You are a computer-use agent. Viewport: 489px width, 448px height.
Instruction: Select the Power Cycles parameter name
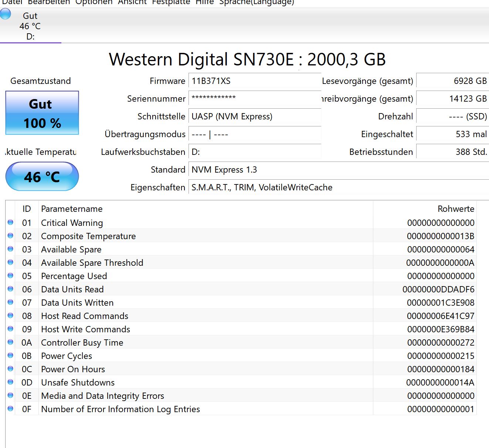coord(67,356)
